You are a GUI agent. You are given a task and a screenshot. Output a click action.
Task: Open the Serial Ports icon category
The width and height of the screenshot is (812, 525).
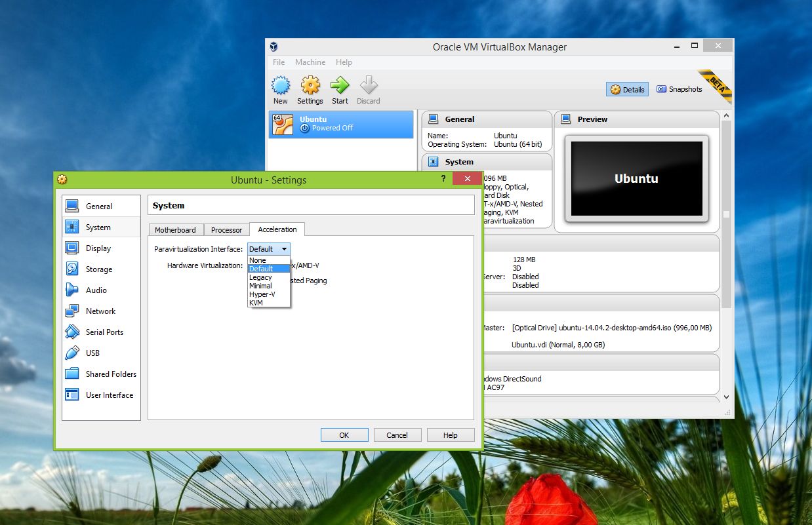[72, 332]
